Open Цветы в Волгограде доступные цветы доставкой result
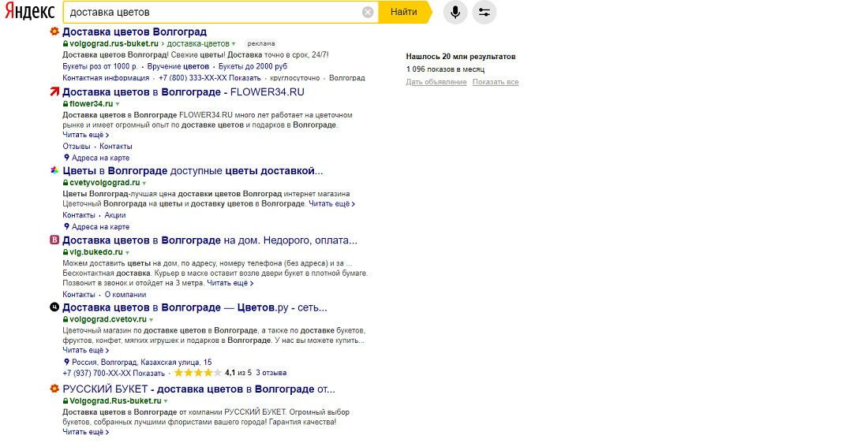Viewport: 868px width, 443px height. (193, 171)
